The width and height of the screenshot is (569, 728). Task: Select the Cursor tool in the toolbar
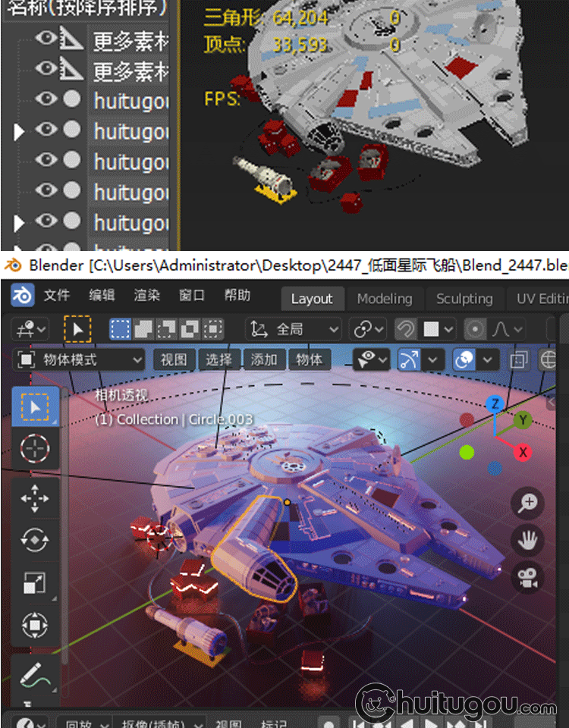coord(35,448)
